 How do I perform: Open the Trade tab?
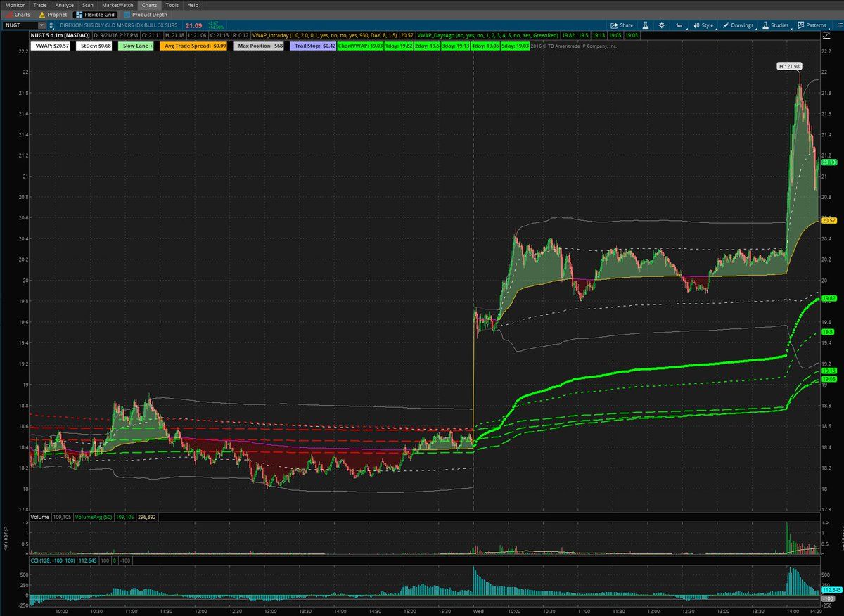pyautogui.click(x=40, y=5)
